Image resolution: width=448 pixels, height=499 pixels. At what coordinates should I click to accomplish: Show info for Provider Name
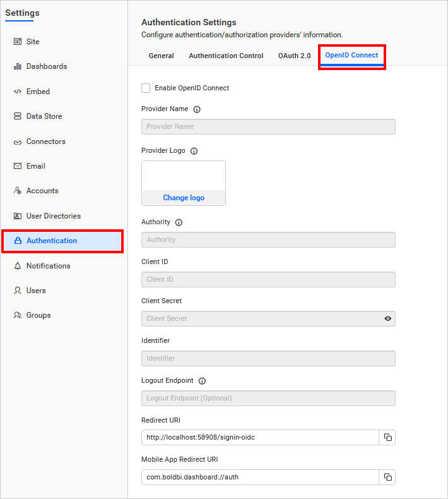(x=197, y=109)
